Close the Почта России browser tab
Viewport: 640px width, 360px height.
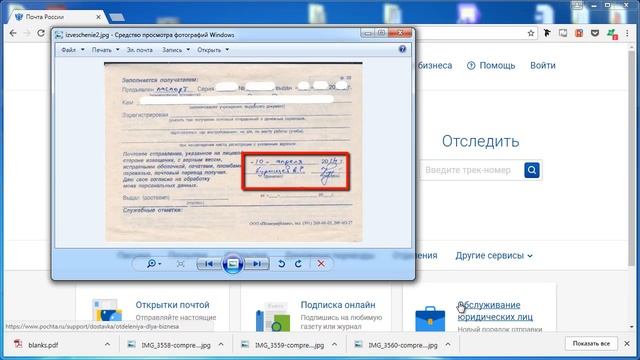click(x=98, y=17)
